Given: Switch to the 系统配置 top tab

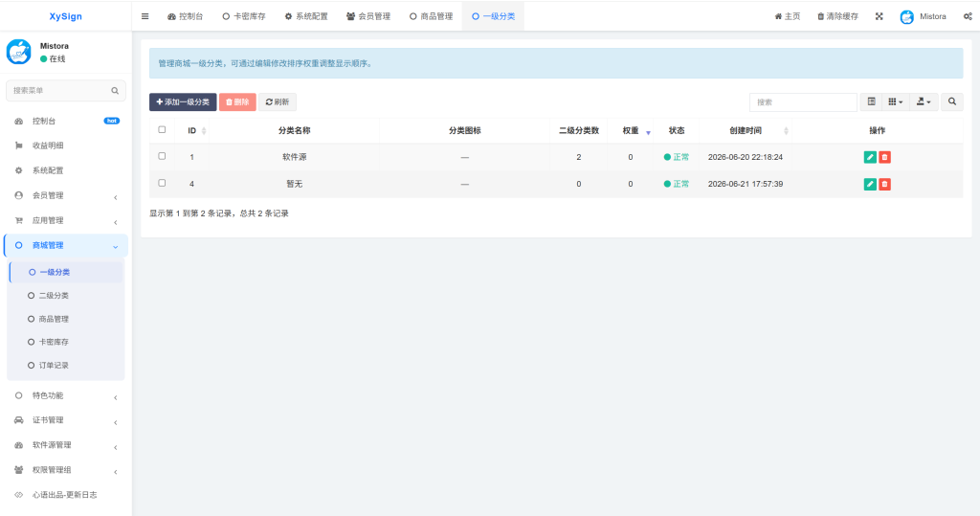Looking at the screenshot, I should click(x=306, y=16).
